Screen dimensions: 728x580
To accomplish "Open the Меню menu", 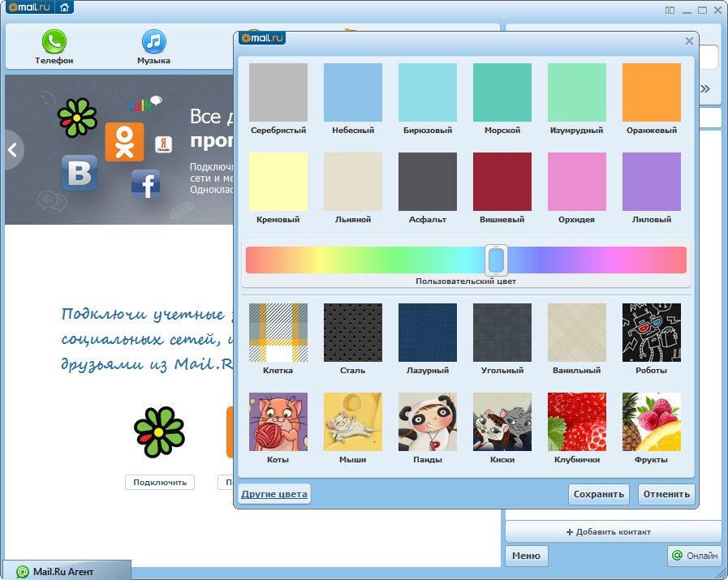I will 526,556.
